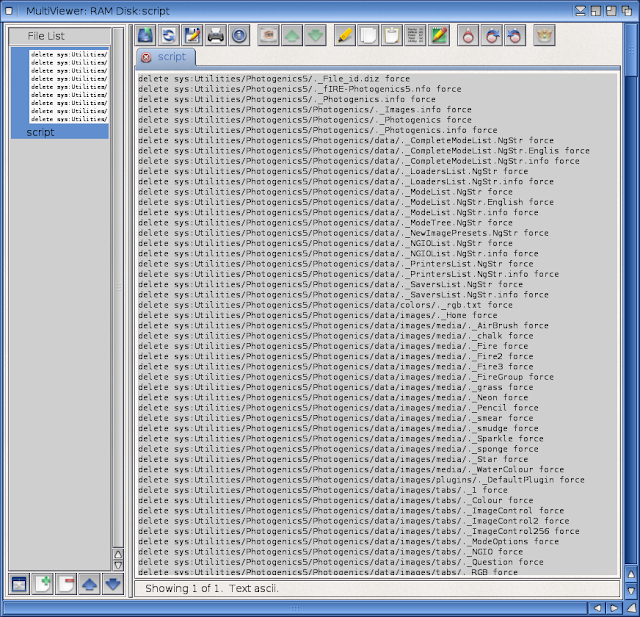Click the line with 'NewImagePresets.NgStr'
The height and width of the screenshot is (617, 640).
tap(343, 233)
